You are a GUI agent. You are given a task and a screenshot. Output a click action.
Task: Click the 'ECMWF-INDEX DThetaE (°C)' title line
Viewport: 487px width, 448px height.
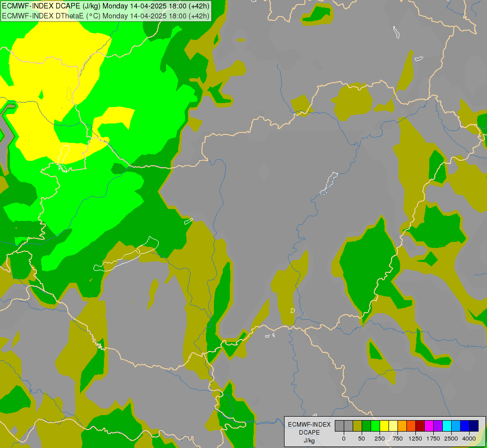coord(105,16)
